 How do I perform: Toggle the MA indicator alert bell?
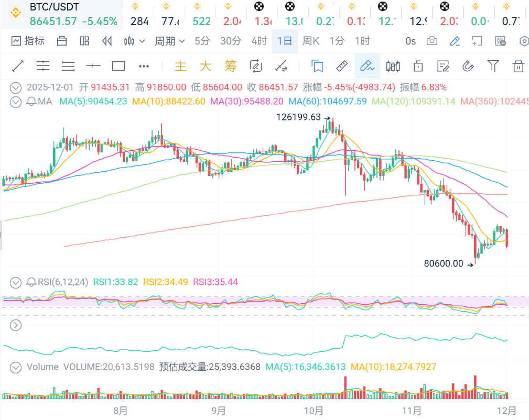pyautogui.click(x=31, y=102)
